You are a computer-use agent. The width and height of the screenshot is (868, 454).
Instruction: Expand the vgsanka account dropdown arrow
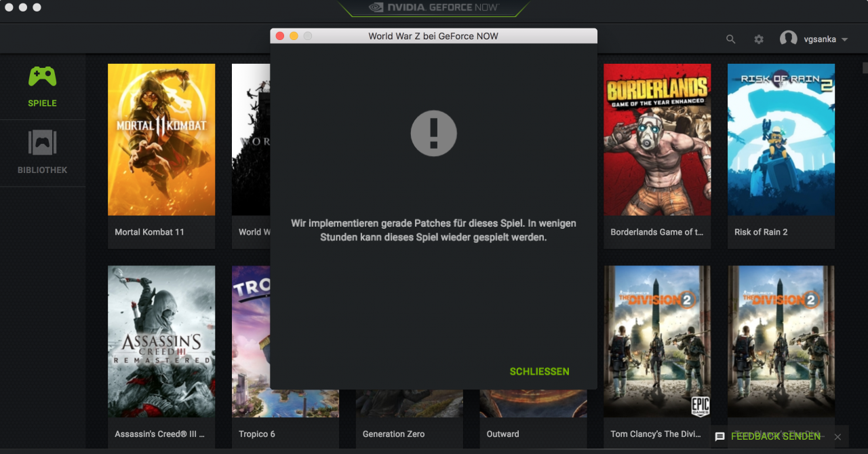click(844, 40)
